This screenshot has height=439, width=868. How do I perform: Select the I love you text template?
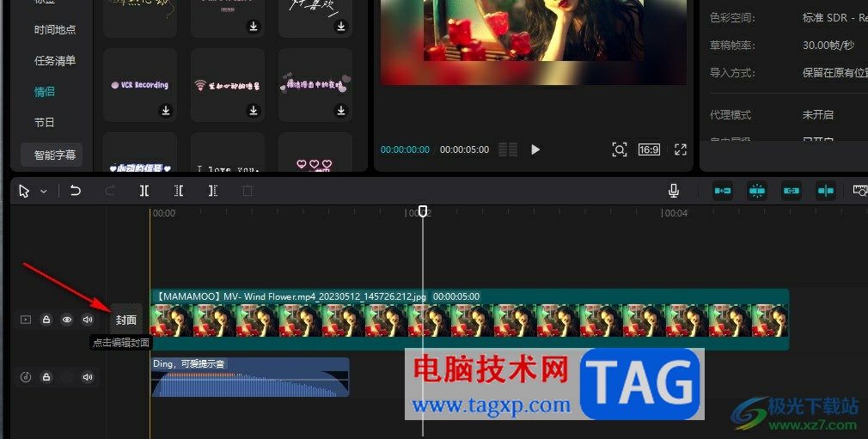(228, 152)
